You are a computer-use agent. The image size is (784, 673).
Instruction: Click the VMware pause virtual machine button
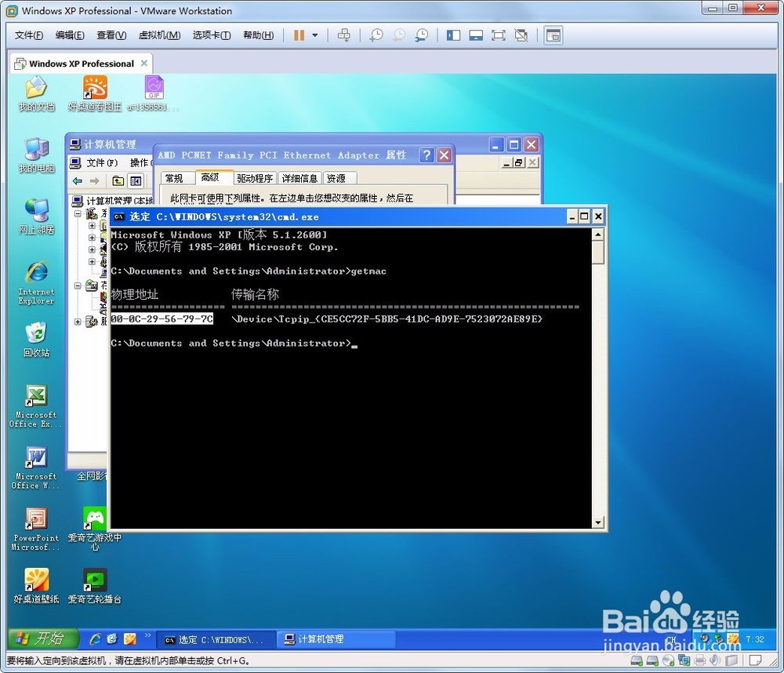click(x=299, y=35)
